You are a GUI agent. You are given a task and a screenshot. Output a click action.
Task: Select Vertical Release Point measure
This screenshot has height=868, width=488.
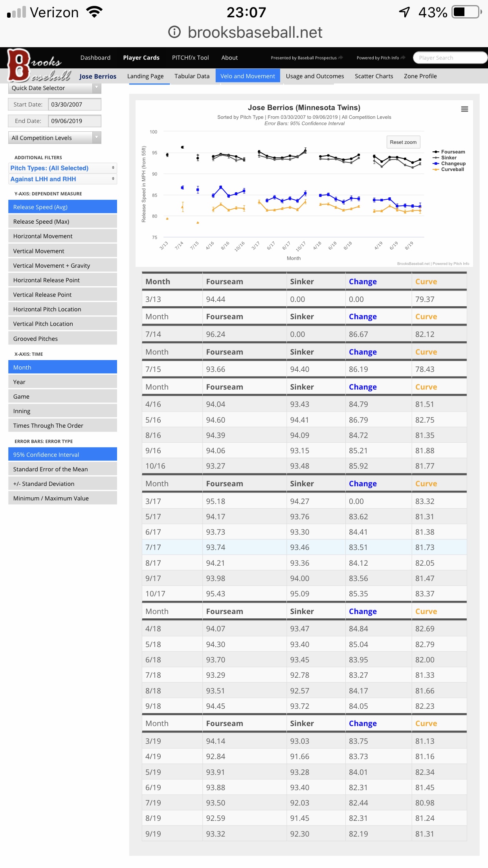coord(62,294)
